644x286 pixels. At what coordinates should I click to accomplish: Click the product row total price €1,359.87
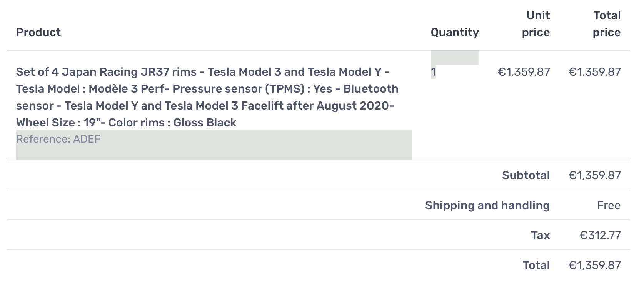point(595,72)
